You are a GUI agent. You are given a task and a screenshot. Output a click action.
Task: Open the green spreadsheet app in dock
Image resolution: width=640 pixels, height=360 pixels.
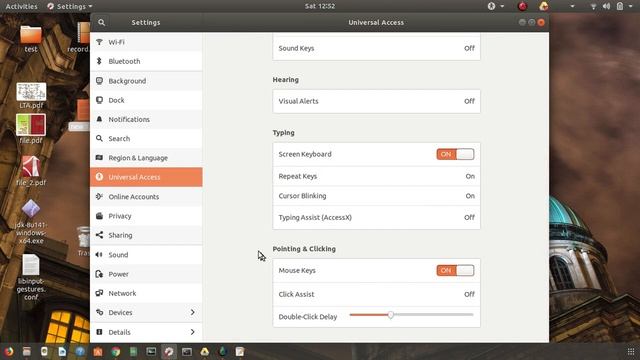tap(133, 351)
